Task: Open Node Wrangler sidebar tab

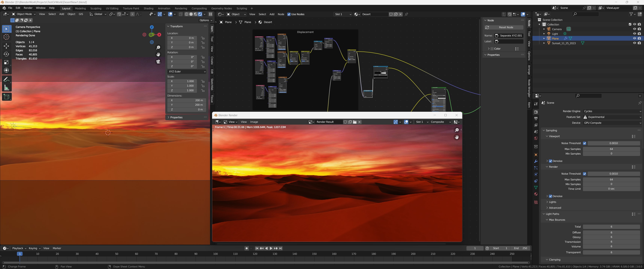Action: coord(529,89)
